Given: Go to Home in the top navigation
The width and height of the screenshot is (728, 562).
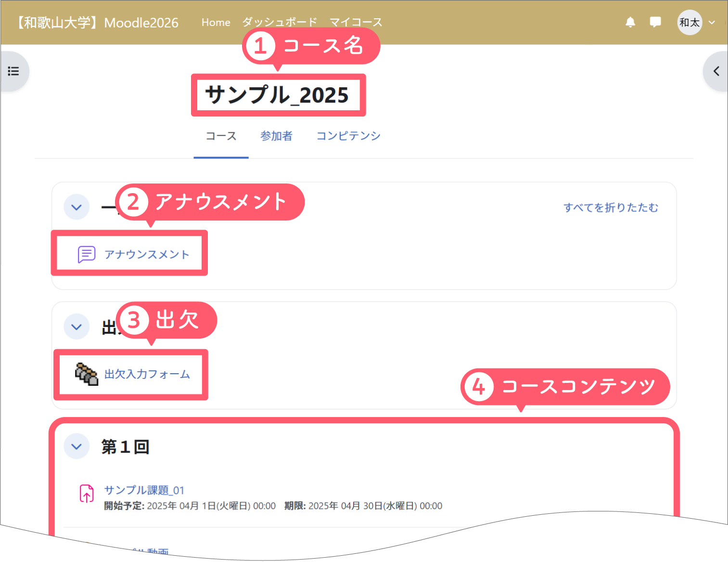Looking at the screenshot, I should pos(216,23).
